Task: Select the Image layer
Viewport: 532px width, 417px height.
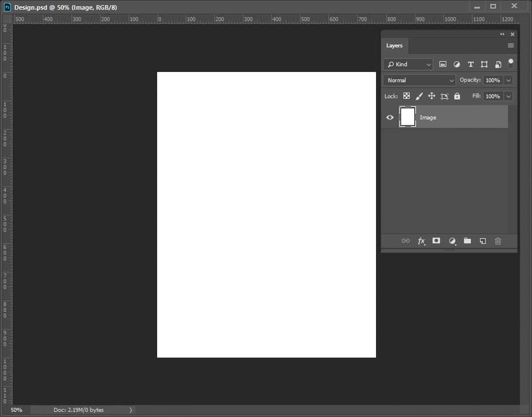Action: pos(446,117)
